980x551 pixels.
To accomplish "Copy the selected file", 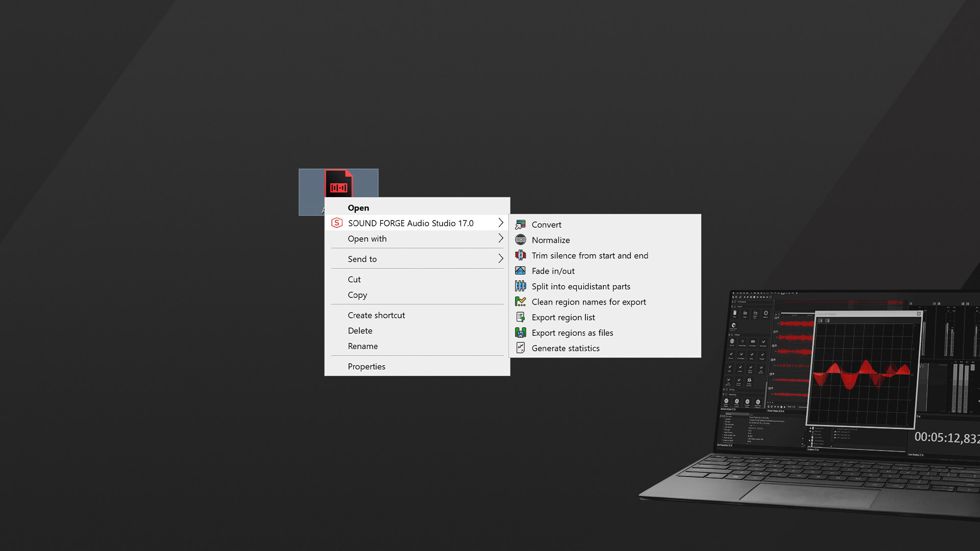I will [357, 295].
